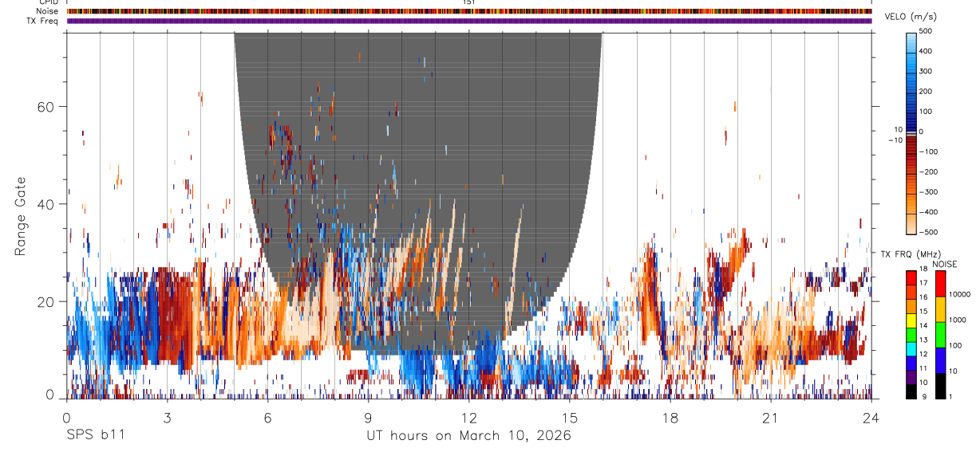Click the red top swatch in NOISE legend
Image resolution: width=980 pixels, height=452 pixels.
coord(939,284)
